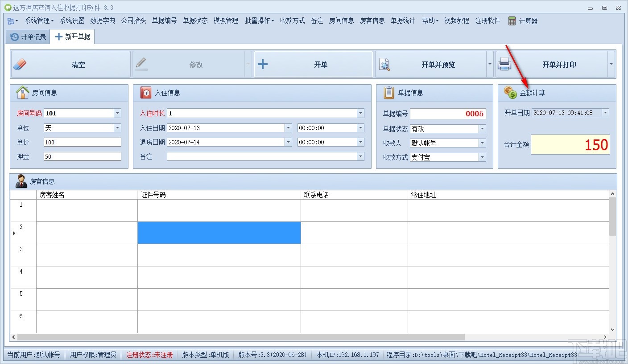The image size is (628, 364).
Task: Click the eraser icon on the 清空 button
Action: (20, 65)
